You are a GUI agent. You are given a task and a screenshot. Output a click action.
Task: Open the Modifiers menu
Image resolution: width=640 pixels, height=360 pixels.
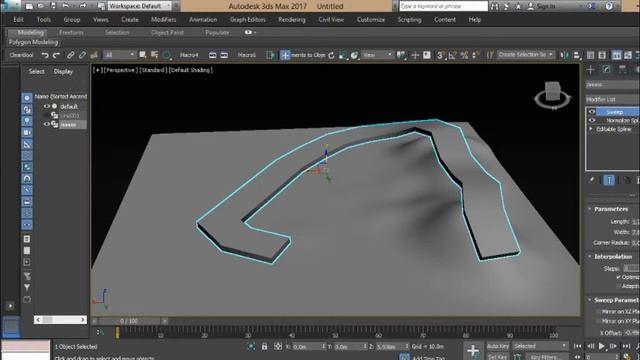pos(164,20)
